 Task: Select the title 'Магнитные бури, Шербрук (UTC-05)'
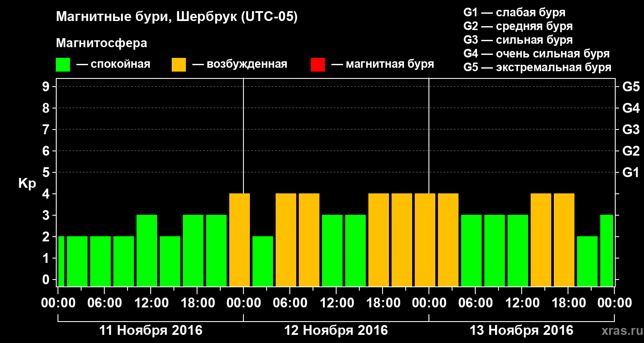pos(176,17)
